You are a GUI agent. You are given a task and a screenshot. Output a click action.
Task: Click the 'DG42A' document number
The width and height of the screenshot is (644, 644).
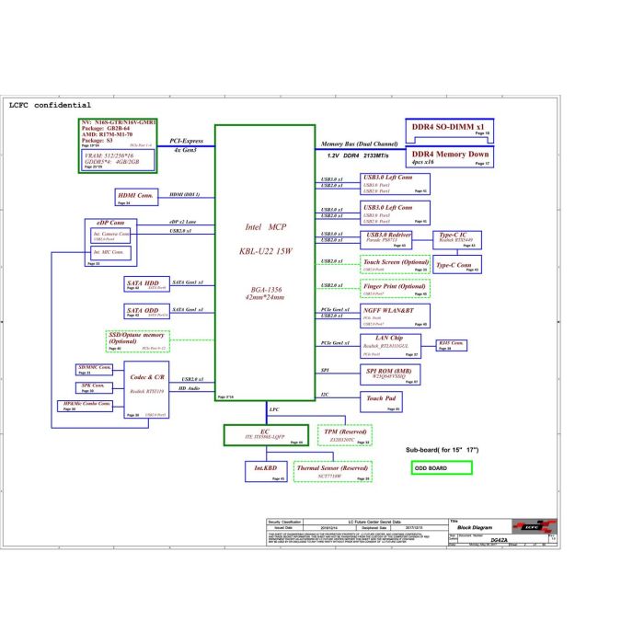pyautogui.click(x=499, y=540)
